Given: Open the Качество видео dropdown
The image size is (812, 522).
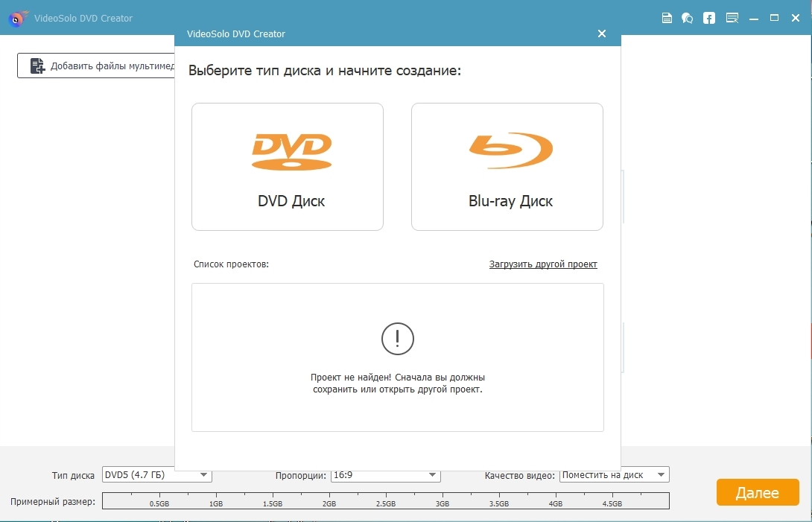Looking at the screenshot, I should (x=614, y=475).
